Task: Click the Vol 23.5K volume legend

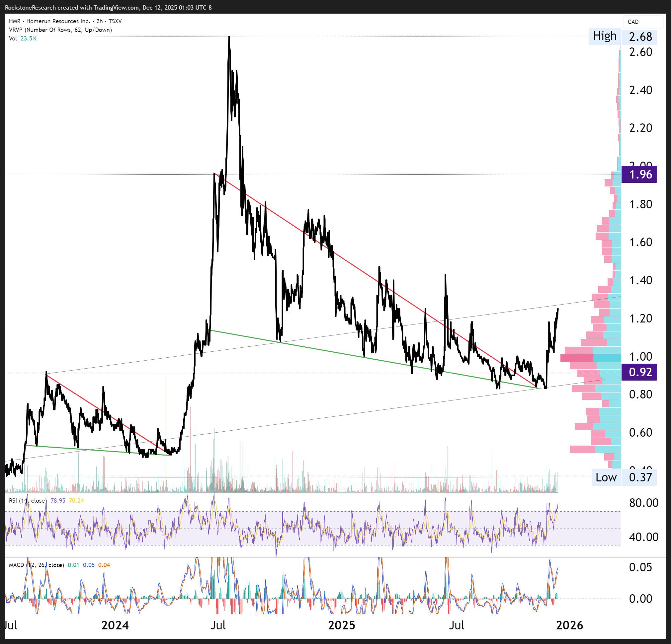Action: pos(23,38)
